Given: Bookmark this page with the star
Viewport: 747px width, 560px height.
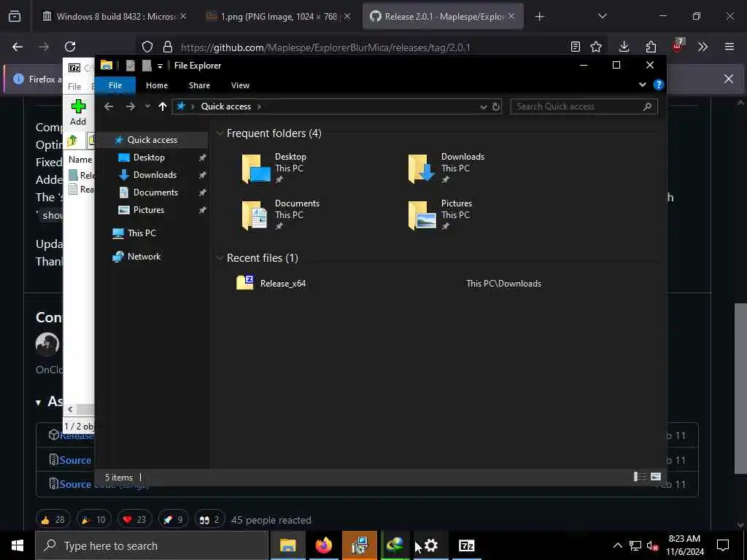Looking at the screenshot, I should [x=596, y=47].
